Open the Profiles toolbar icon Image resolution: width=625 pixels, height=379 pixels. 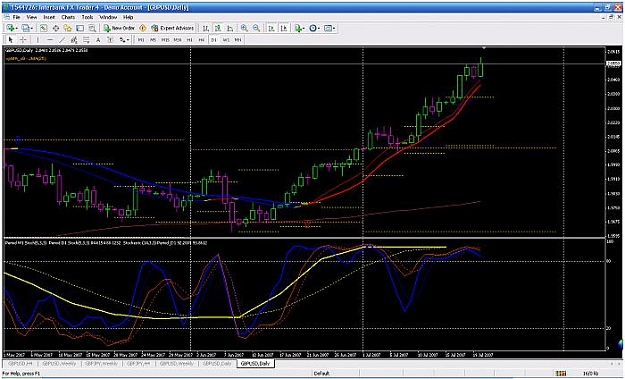[x=25, y=28]
